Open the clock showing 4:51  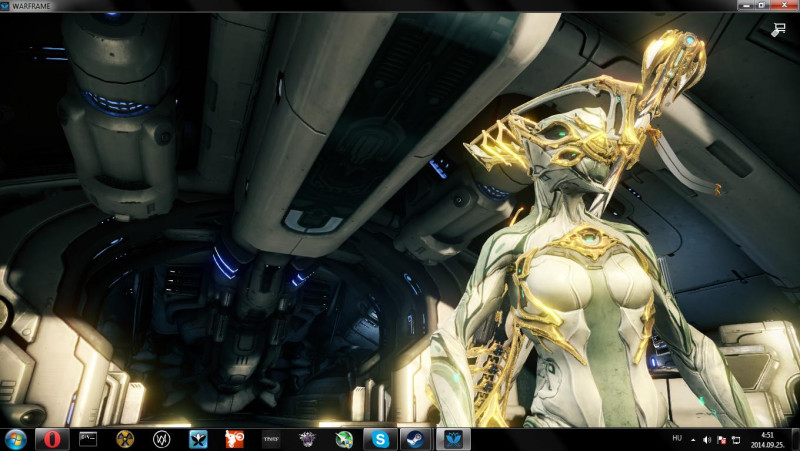click(767, 440)
